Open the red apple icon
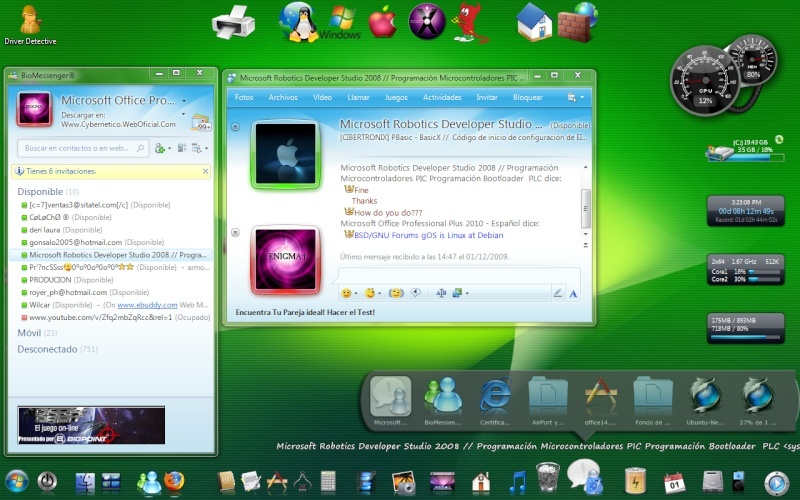Image resolution: width=800 pixels, height=500 pixels. pyautogui.click(x=383, y=22)
